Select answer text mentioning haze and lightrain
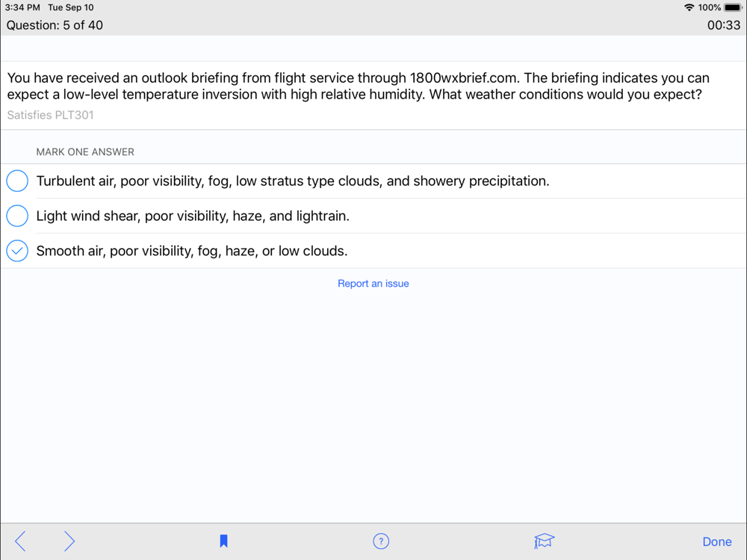747x560 pixels. point(193,217)
